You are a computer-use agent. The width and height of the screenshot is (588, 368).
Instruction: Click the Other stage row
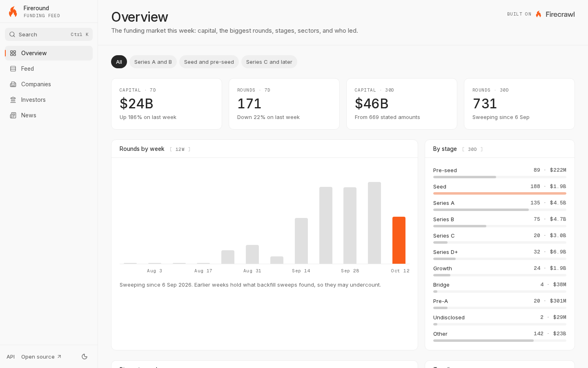coord(500,336)
